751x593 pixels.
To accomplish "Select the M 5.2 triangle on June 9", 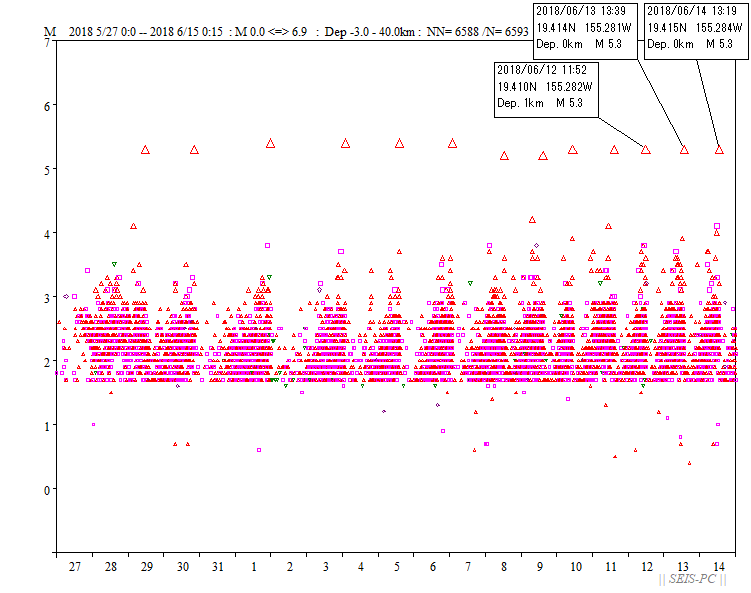I will click(543, 156).
